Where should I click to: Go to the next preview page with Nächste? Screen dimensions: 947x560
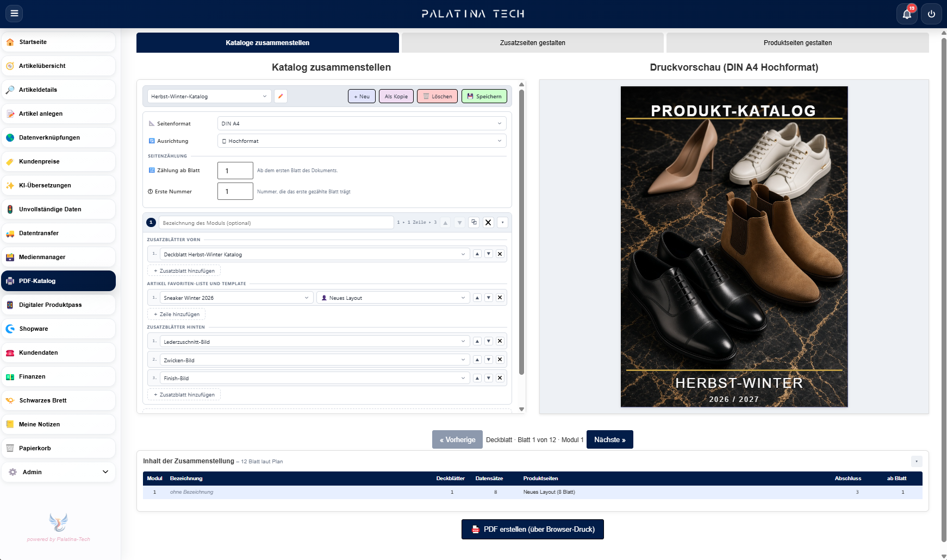point(610,439)
